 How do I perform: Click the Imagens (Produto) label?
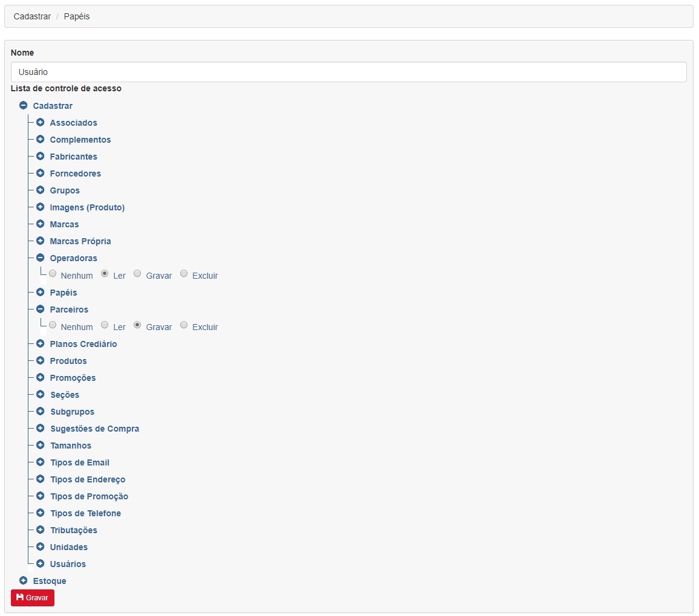coord(87,207)
